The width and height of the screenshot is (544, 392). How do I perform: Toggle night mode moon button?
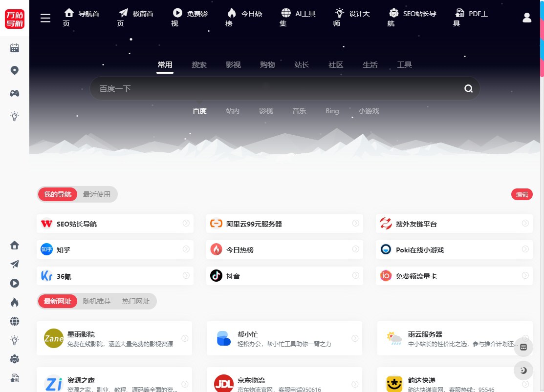(x=523, y=371)
